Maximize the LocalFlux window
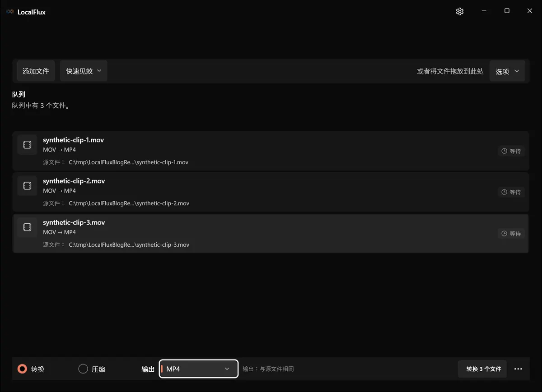 [507, 11]
